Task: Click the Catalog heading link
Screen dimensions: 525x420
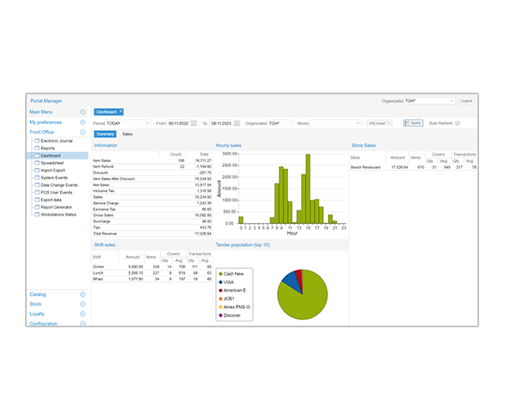Action: click(38, 295)
